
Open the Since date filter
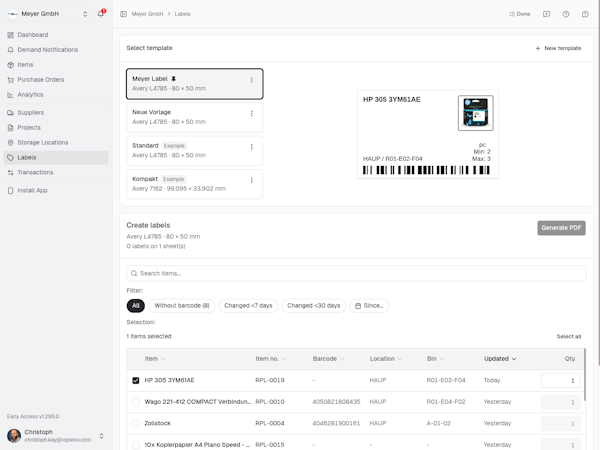click(369, 305)
